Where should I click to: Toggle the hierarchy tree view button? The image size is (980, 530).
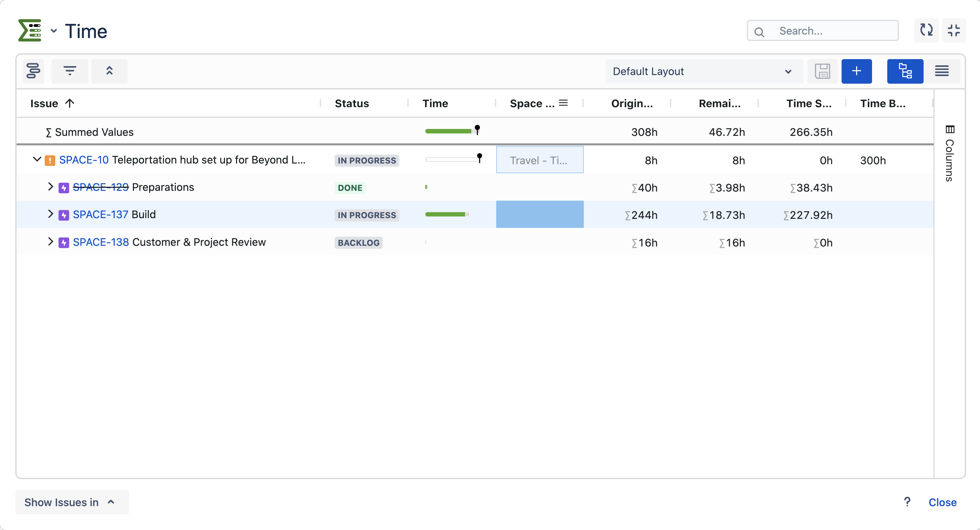905,71
